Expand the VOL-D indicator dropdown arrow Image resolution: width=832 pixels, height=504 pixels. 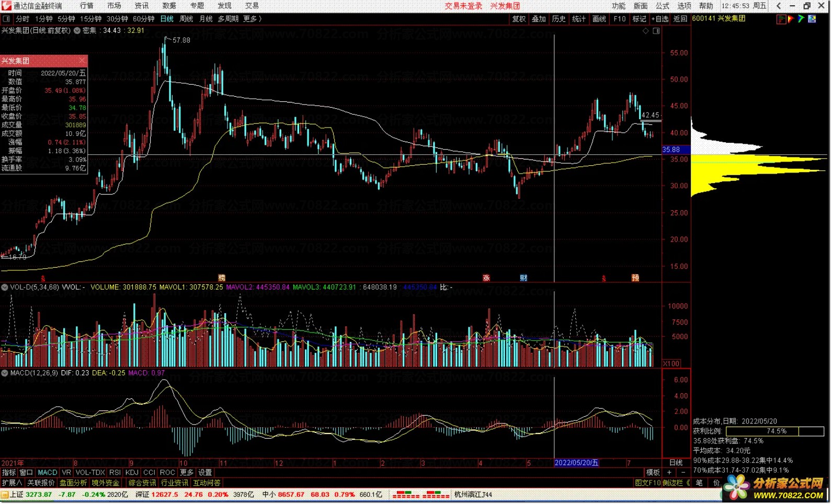pos(4,287)
